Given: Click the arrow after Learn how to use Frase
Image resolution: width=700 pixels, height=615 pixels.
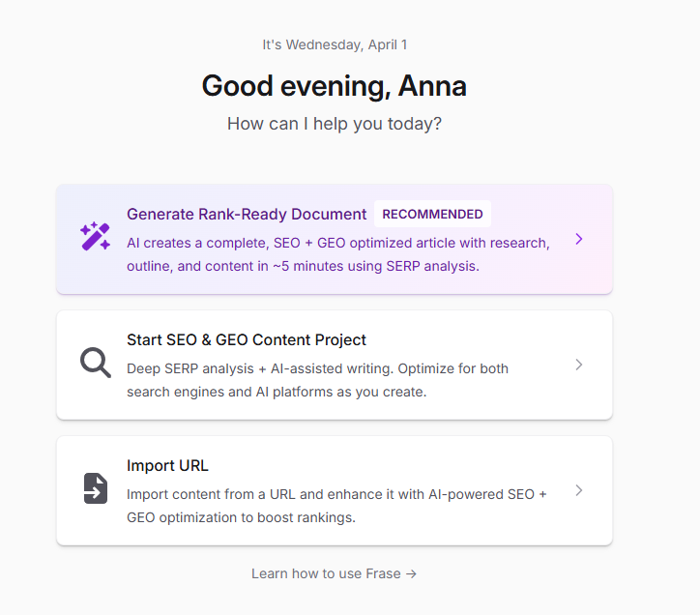Looking at the screenshot, I should pos(412,573).
